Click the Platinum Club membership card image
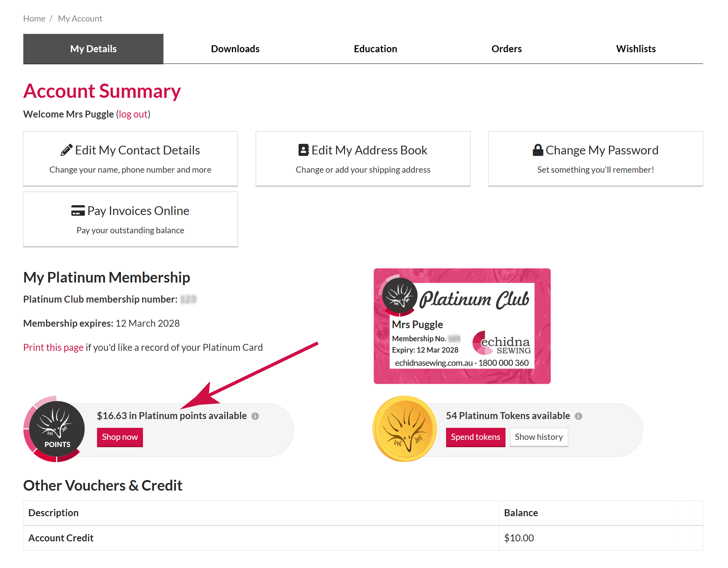The width and height of the screenshot is (728, 568). [x=462, y=326]
